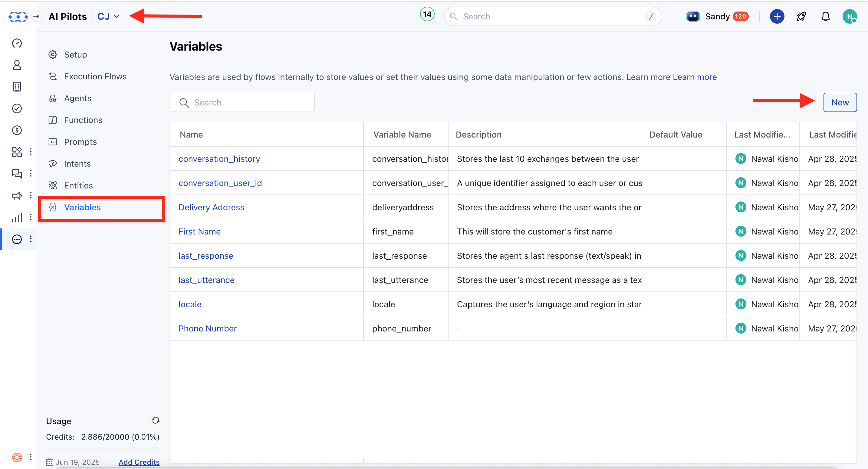Screen dimensions: 868x469
Task: Click the Add Credits link
Action: pos(139,462)
